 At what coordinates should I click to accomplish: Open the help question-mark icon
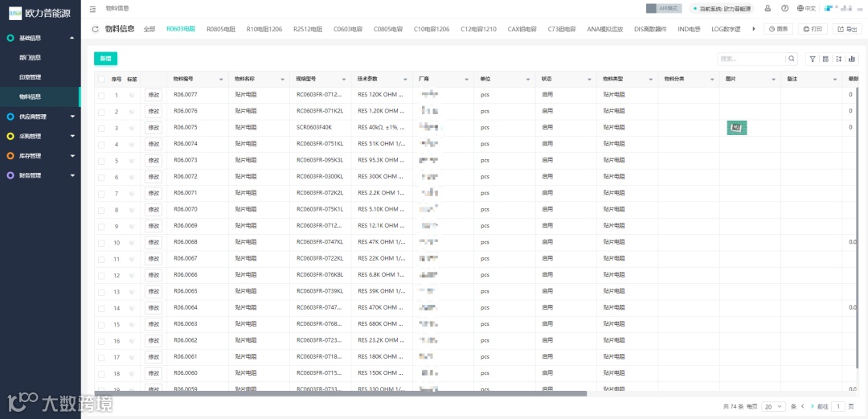tap(784, 8)
